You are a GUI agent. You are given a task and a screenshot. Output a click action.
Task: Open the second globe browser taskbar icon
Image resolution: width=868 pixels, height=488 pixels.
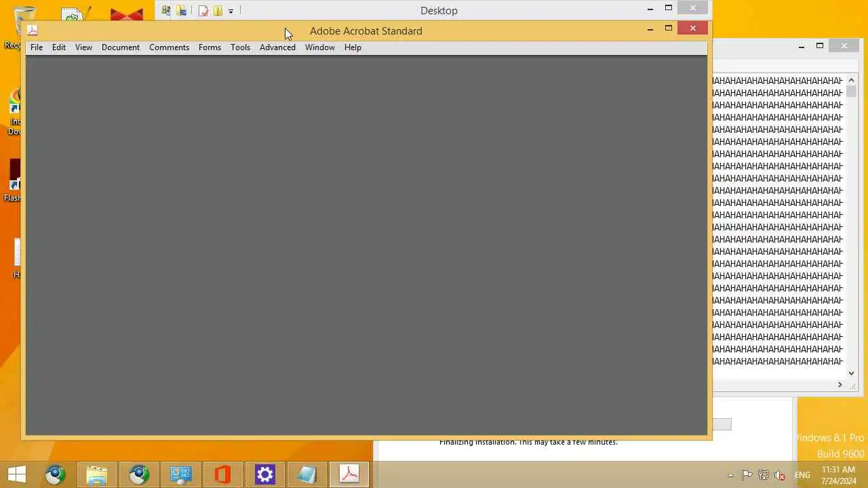[139, 474]
